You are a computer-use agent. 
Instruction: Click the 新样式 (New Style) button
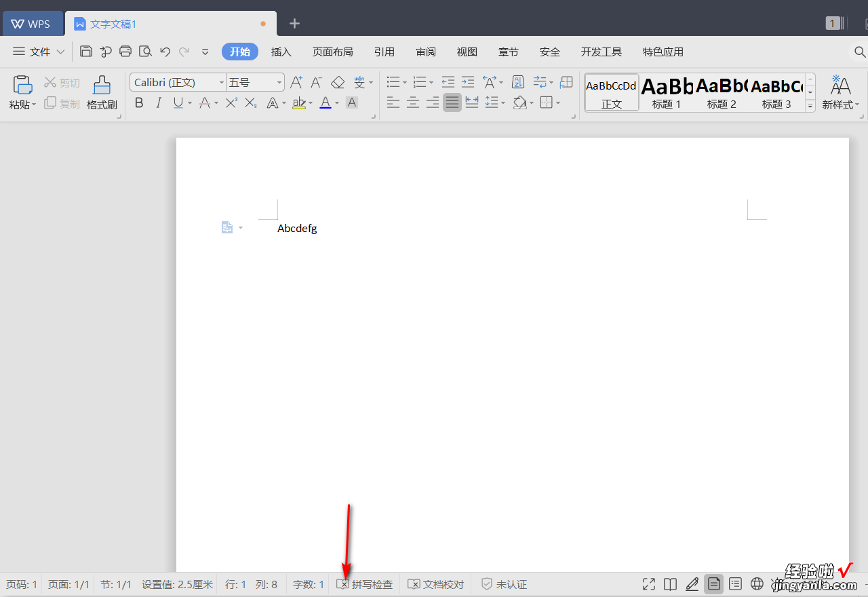841,93
